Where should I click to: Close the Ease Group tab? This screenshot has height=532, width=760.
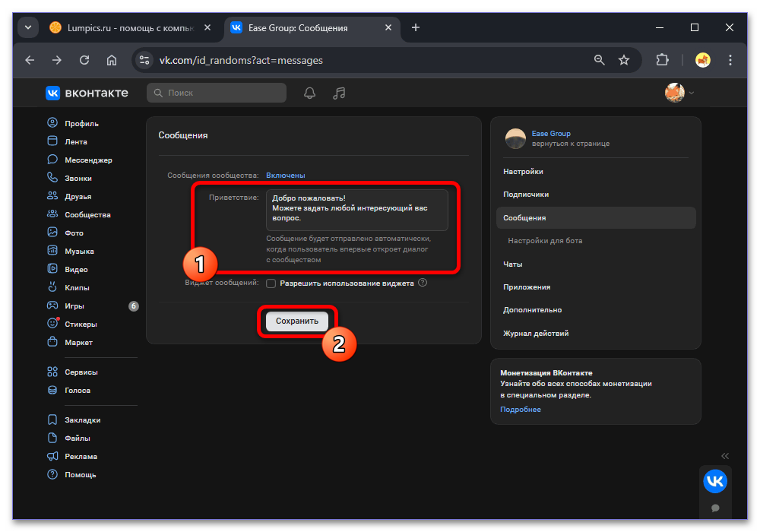[388, 27]
